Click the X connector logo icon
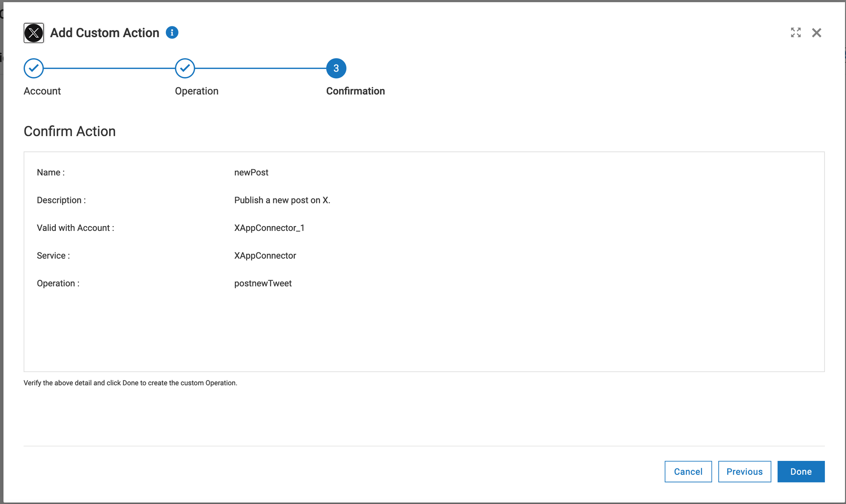Screen dimensions: 846x504 [x=34, y=33]
